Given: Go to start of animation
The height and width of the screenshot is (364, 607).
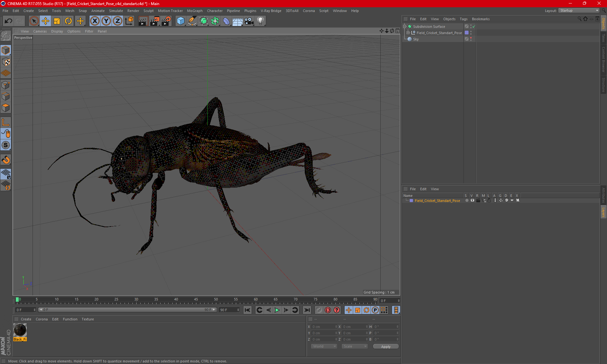Looking at the screenshot, I should tap(248, 310).
